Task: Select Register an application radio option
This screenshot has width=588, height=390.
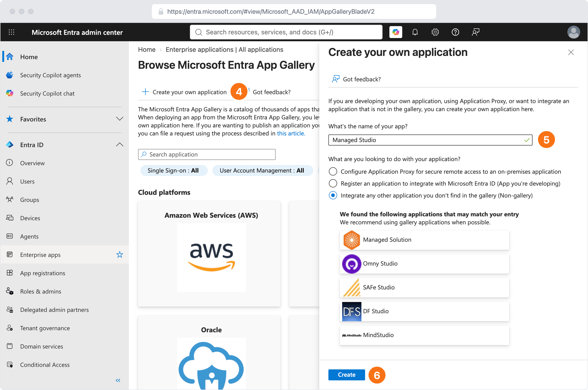Action: point(333,183)
